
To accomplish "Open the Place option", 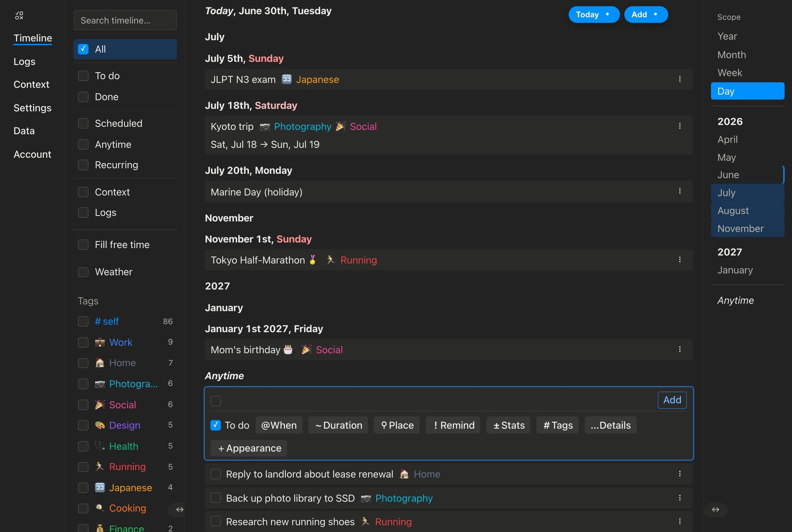I will pos(396,425).
